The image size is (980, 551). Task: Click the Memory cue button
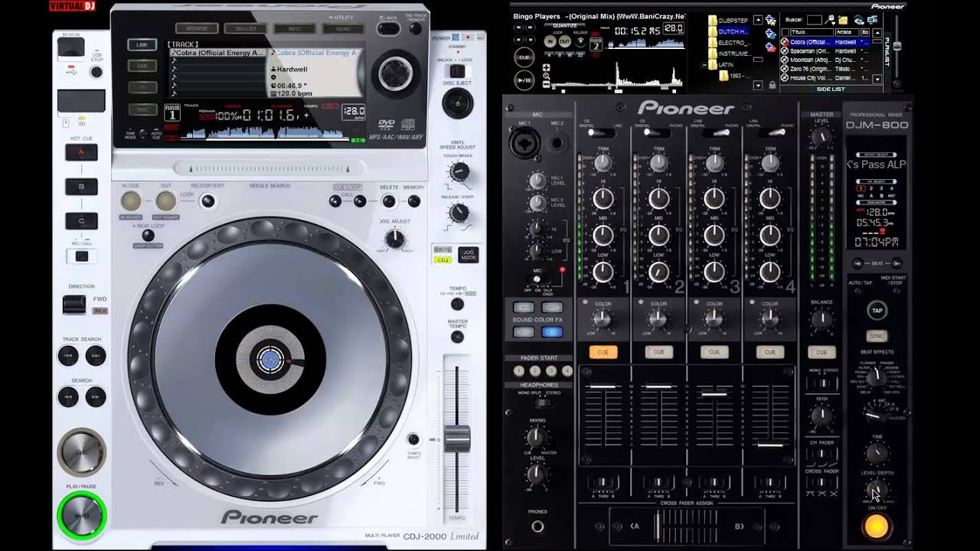point(413,201)
